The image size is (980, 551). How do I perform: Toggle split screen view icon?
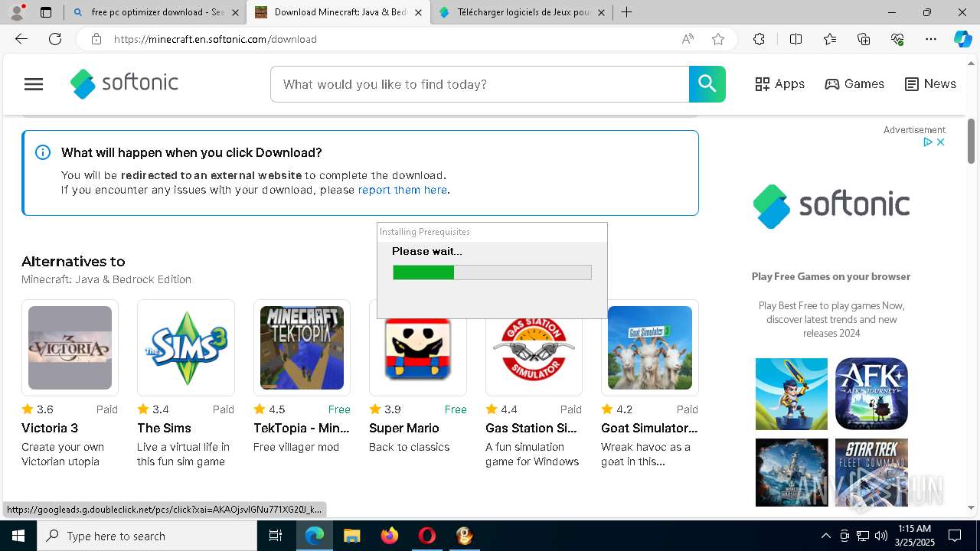[x=795, y=39]
